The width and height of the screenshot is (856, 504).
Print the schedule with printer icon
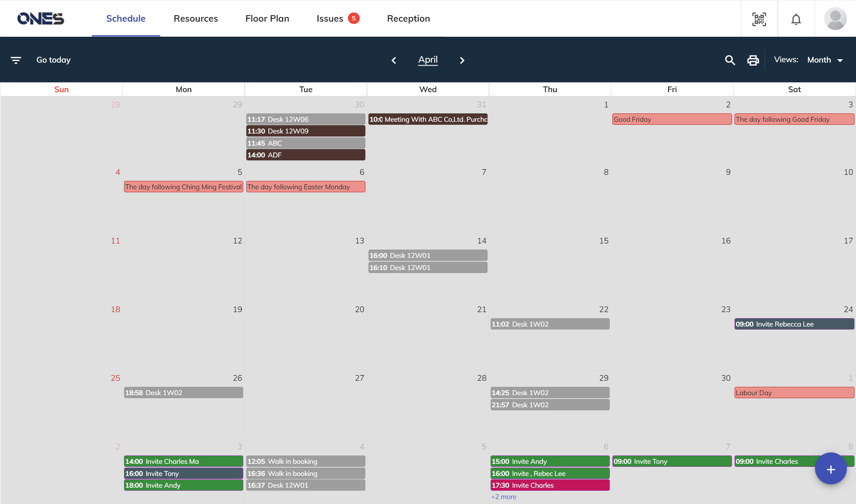pyautogui.click(x=753, y=60)
